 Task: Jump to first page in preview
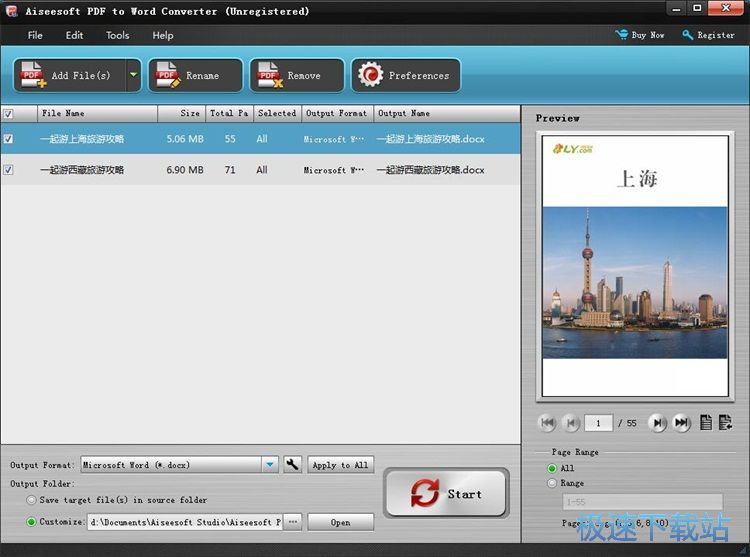(x=547, y=423)
